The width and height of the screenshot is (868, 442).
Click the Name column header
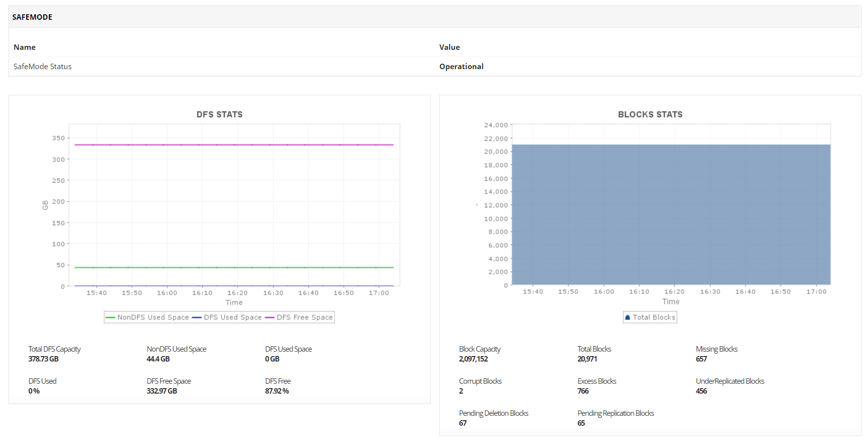[x=25, y=47]
